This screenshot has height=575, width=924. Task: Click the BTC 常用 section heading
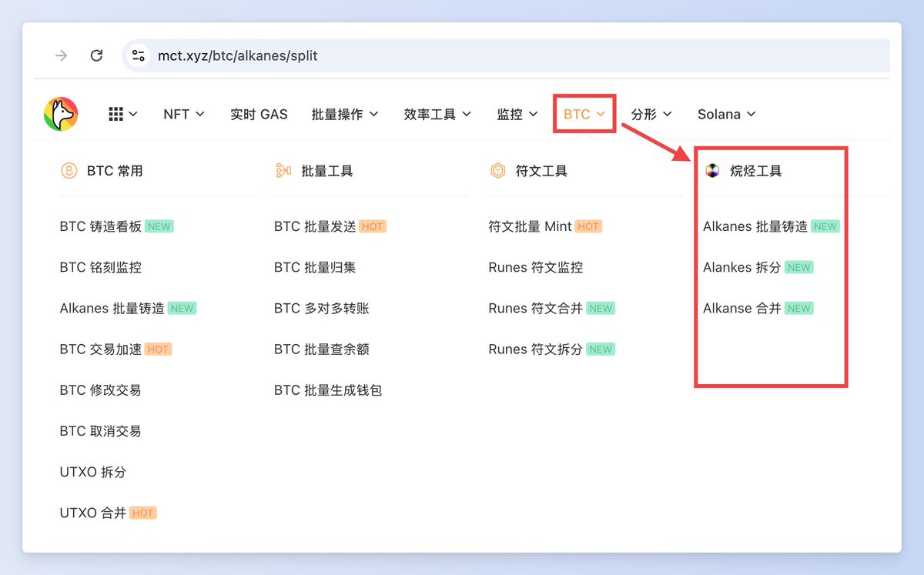pos(115,171)
